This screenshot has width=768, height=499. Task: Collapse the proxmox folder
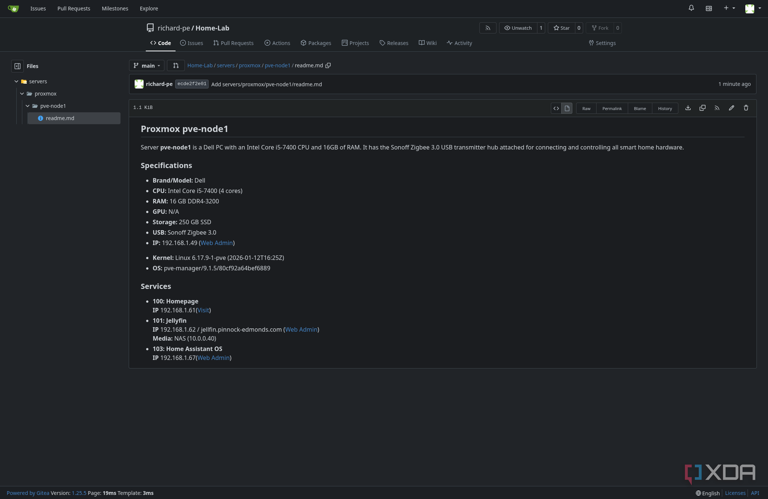[22, 94]
